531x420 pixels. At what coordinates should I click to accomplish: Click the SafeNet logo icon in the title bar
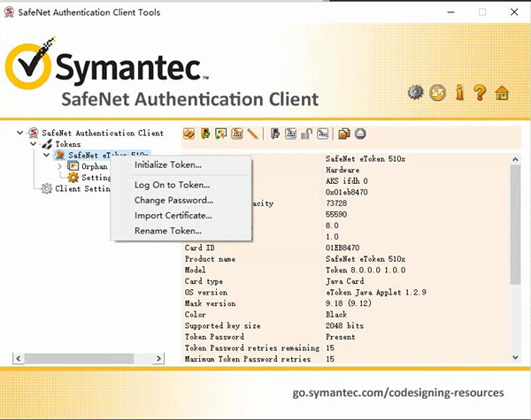click(9, 12)
